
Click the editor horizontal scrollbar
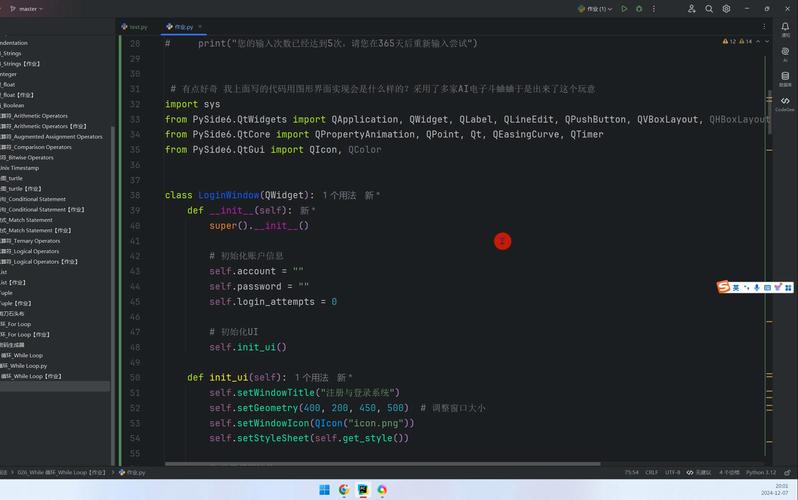coord(400,462)
